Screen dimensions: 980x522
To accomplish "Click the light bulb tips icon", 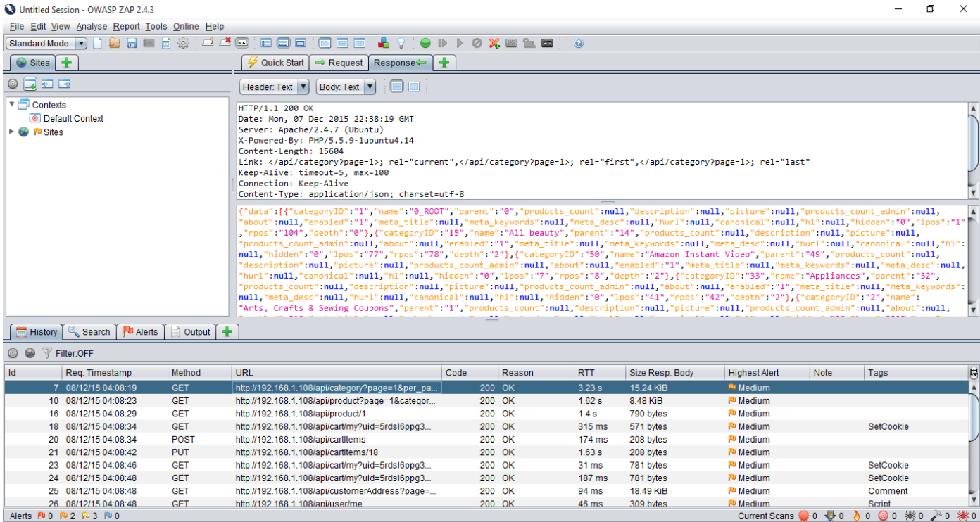I will pos(401,43).
